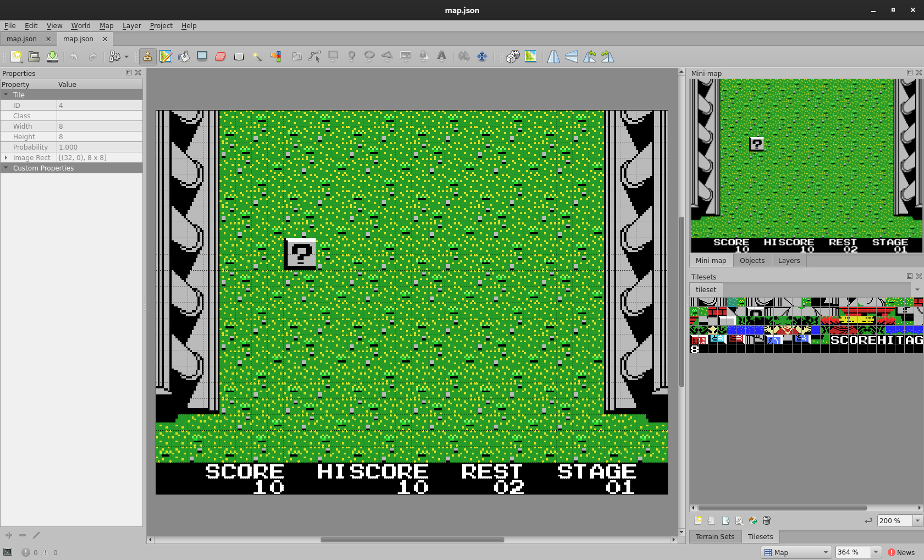Viewport: 924px width, 560px height.
Task: Click the Class property value field
Action: 100,116
